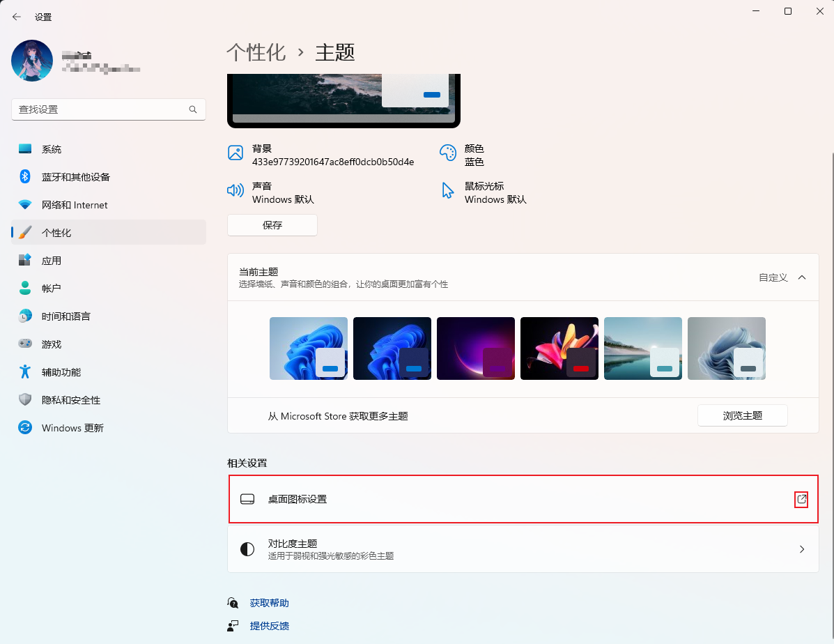The height and width of the screenshot is (644, 834).
Task: Collapse the 当前主题 section chevron
Action: tap(802, 277)
